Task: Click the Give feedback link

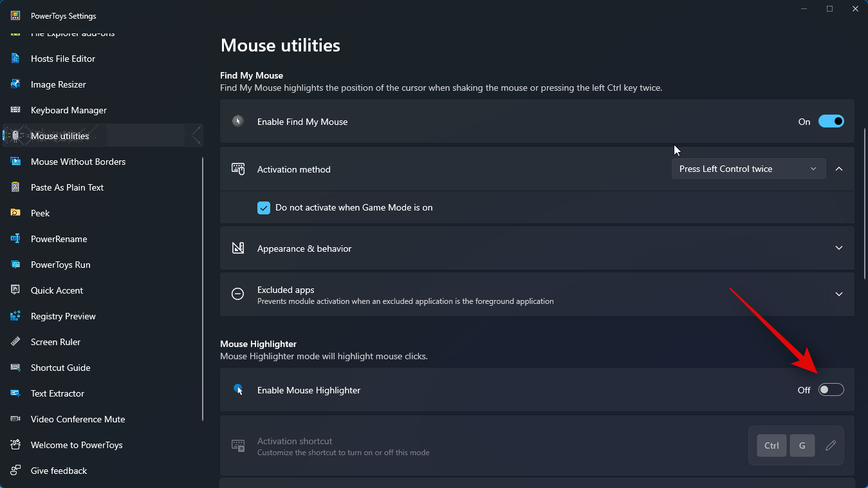Action: coord(59,471)
